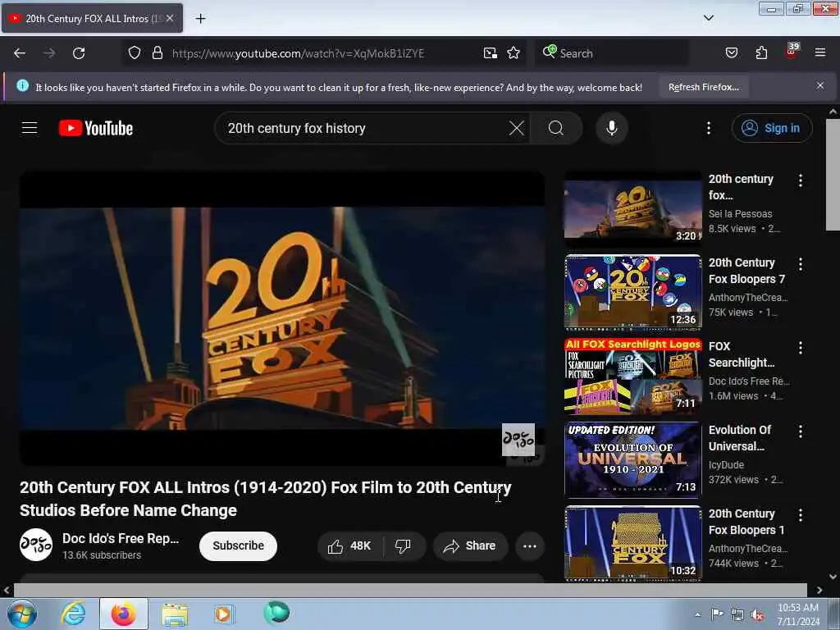Subscribe to Doc Ido's channel

pos(238,546)
